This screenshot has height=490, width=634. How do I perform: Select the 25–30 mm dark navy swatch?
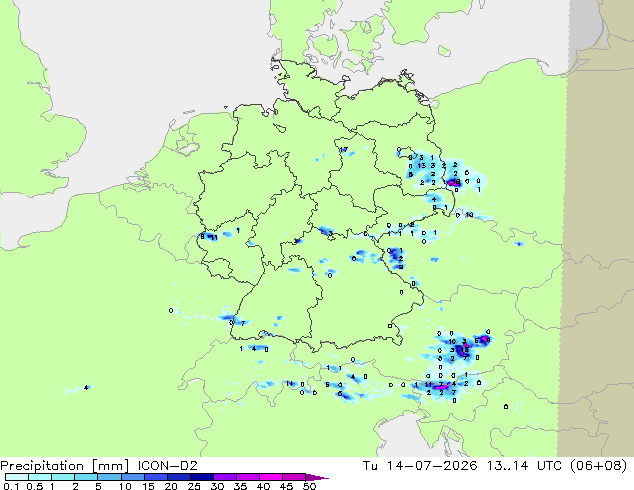point(201,477)
